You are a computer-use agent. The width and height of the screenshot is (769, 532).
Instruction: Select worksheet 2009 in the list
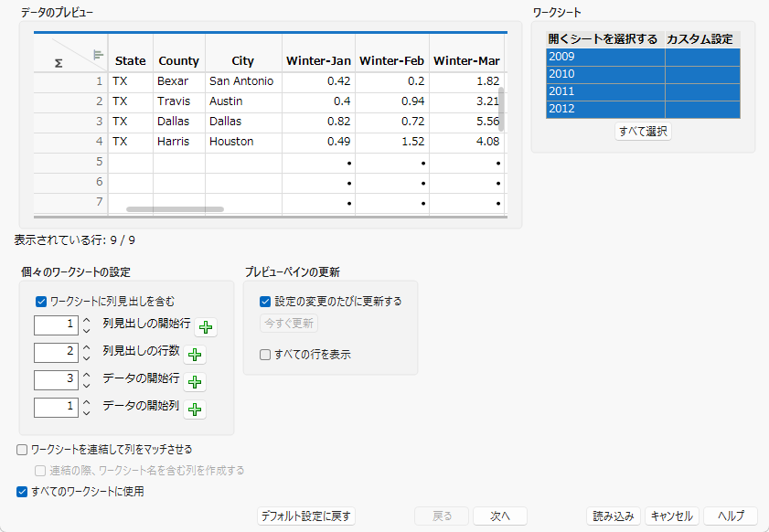(x=643, y=57)
